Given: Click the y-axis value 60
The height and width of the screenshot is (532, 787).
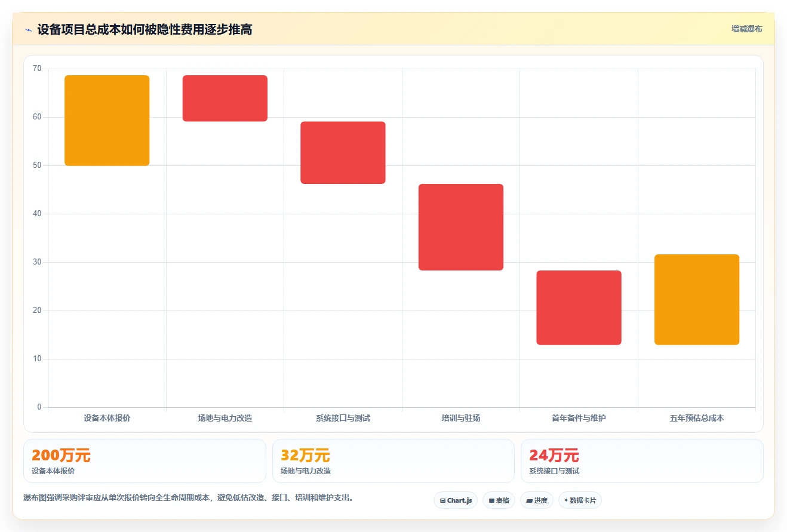Looking at the screenshot, I should click(x=37, y=117).
